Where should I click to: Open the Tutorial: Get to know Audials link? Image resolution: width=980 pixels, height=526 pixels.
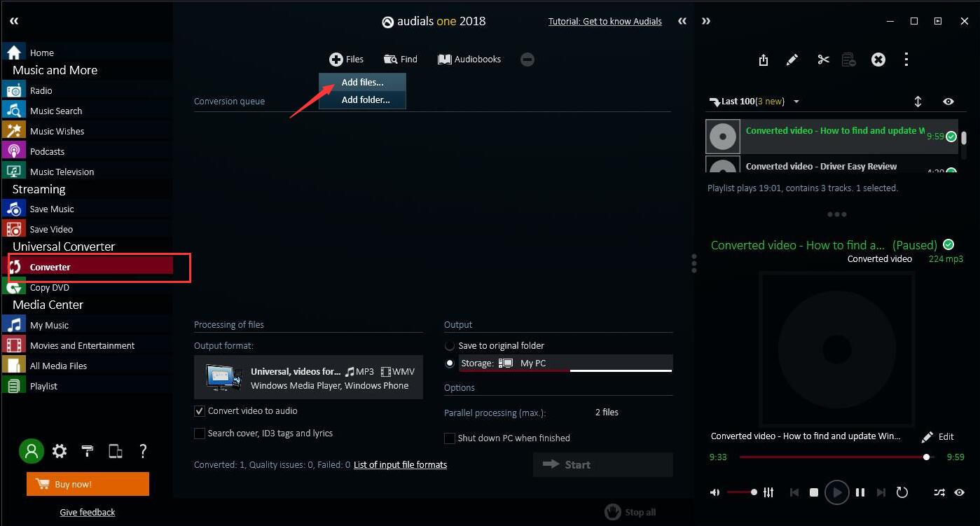[605, 21]
